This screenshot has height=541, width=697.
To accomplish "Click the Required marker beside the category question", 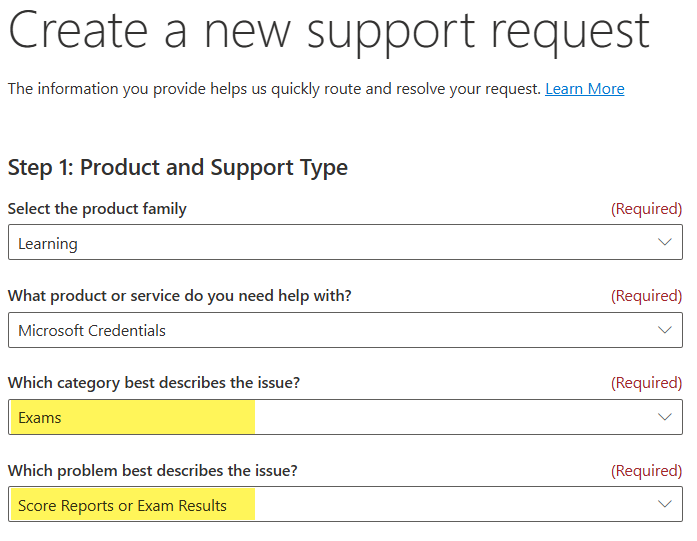I will (646, 383).
